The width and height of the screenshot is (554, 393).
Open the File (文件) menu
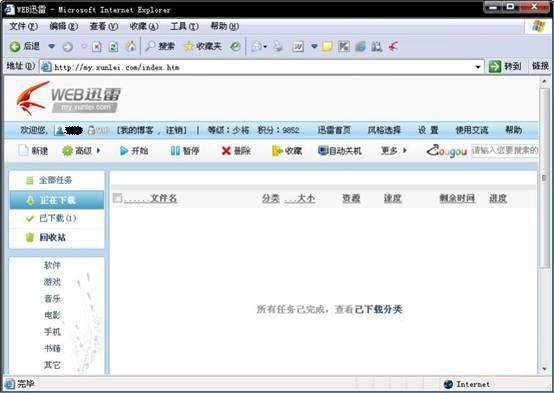point(23,26)
